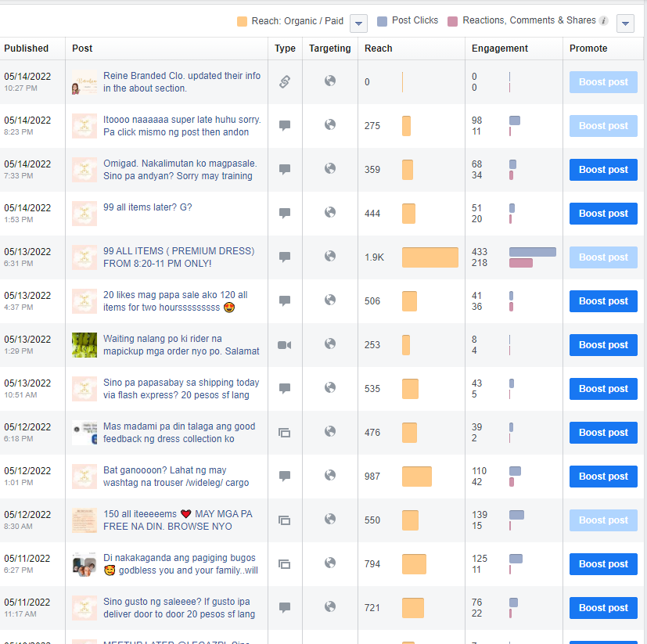Click the 05/13/2022 6:31 PM published date

(x=27, y=257)
